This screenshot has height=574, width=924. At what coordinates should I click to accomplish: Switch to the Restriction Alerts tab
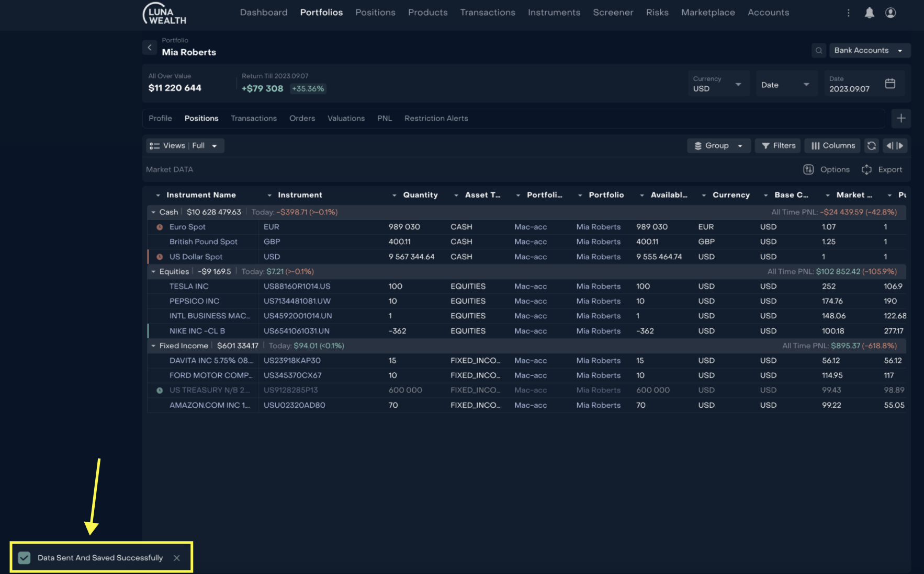436,119
